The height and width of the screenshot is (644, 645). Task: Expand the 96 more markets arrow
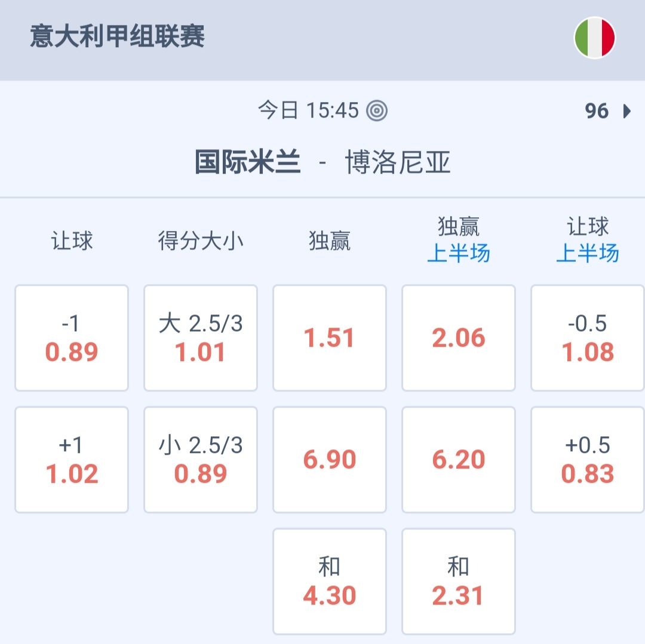(626, 111)
